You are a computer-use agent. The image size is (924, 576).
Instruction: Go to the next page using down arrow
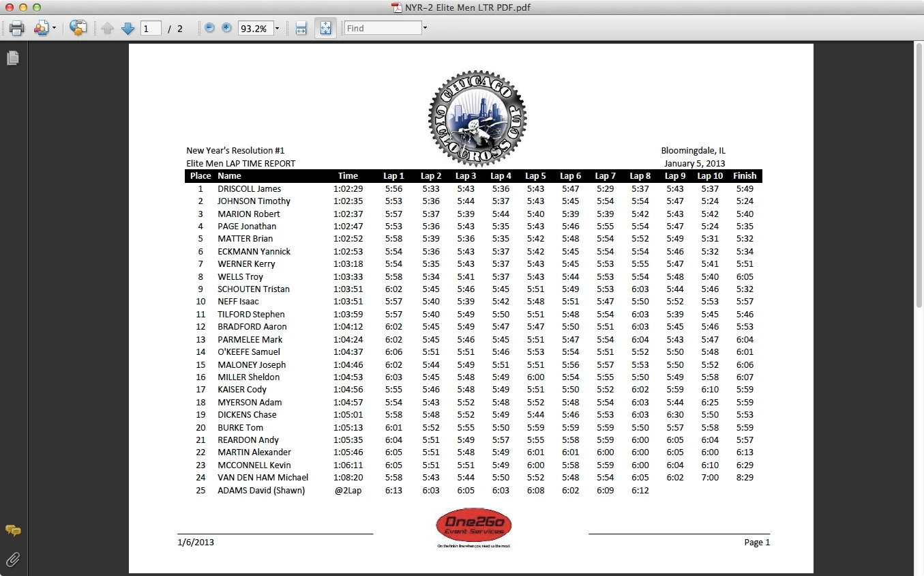(x=128, y=28)
